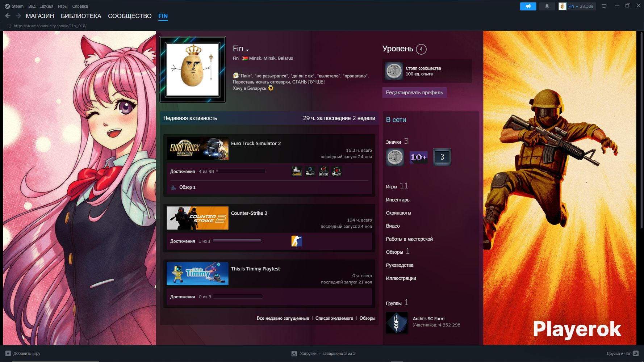
Task: Open the blue parking truck achievement icon
Action: click(310, 171)
